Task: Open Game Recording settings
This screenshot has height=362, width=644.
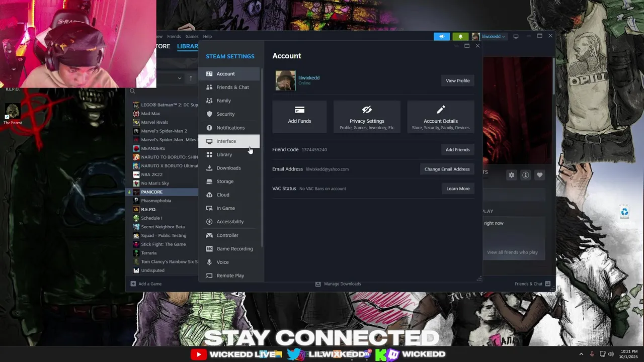Action: (x=229, y=249)
